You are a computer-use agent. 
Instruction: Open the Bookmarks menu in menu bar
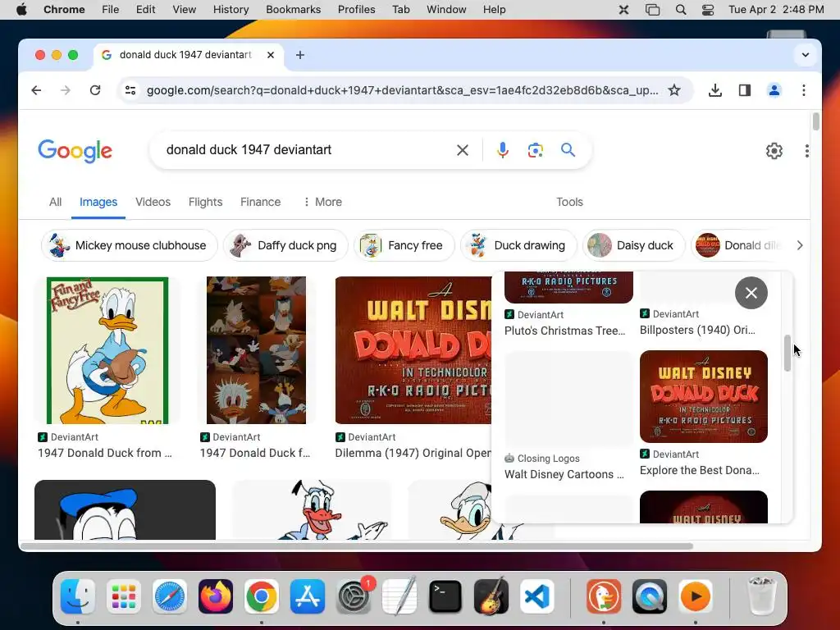click(293, 10)
